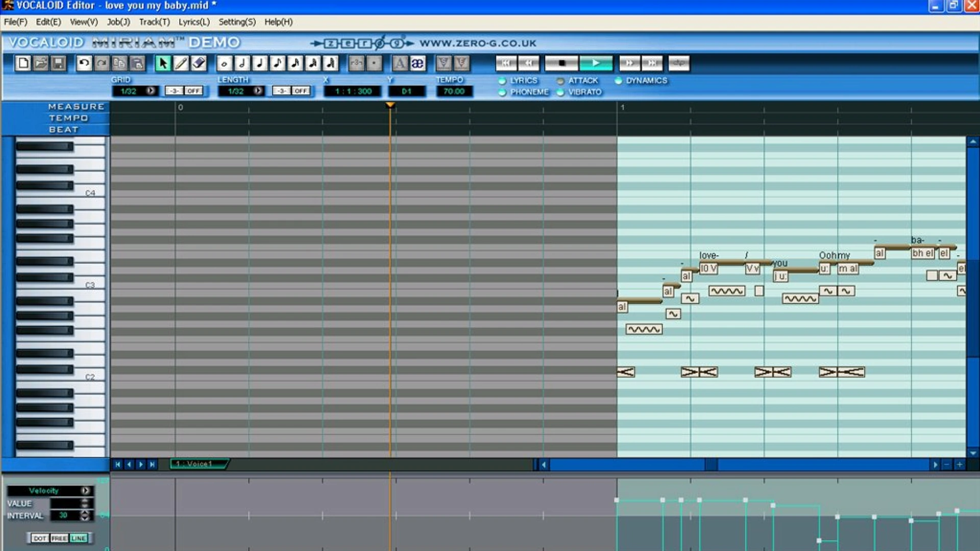Click the Open file folder icon
The image size is (980, 551).
pyautogui.click(x=41, y=63)
